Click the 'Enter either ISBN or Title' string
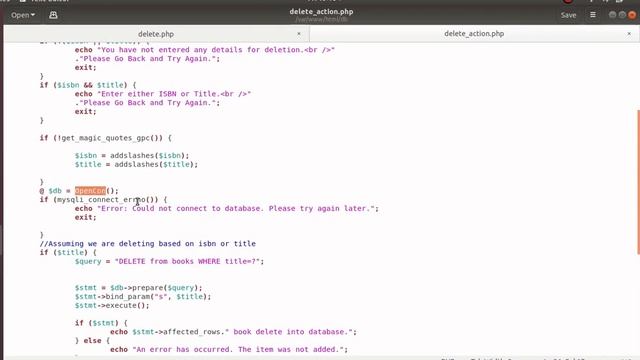Viewport: 640px width, 360px height. point(173,94)
